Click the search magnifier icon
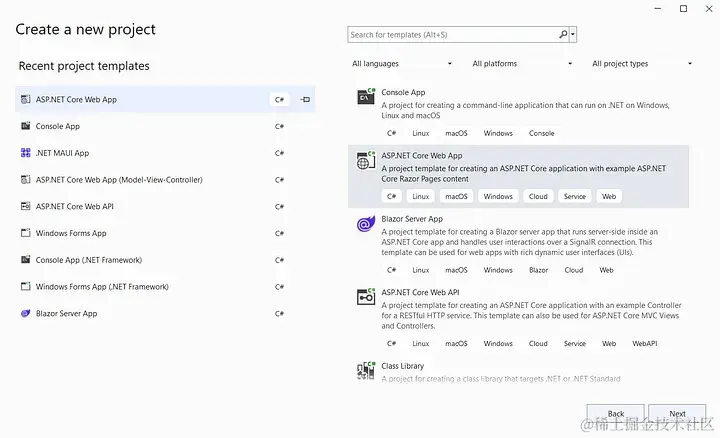Image resolution: width=720 pixels, height=438 pixels. [563, 34]
